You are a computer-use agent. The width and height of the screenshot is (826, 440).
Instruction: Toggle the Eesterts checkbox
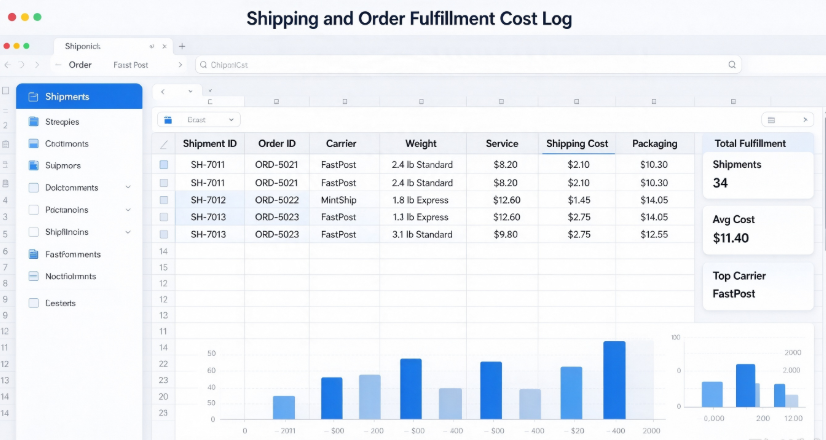coord(34,303)
